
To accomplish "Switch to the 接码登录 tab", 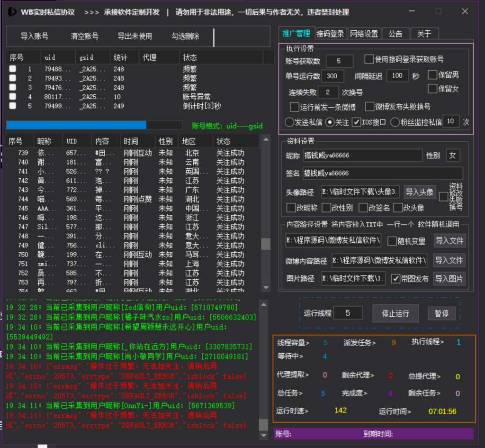I will tap(330, 33).
